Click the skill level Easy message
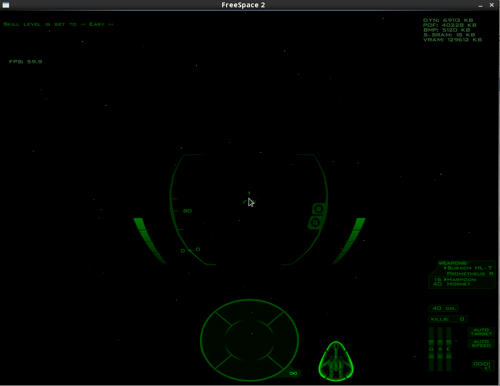The height and width of the screenshot is (386, 500). point(58,24)
